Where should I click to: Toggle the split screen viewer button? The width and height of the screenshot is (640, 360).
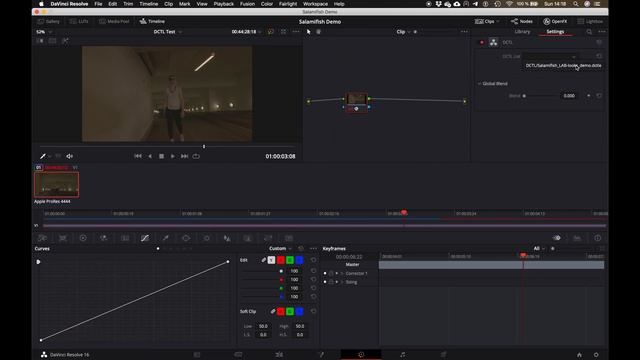pos(53,41)
